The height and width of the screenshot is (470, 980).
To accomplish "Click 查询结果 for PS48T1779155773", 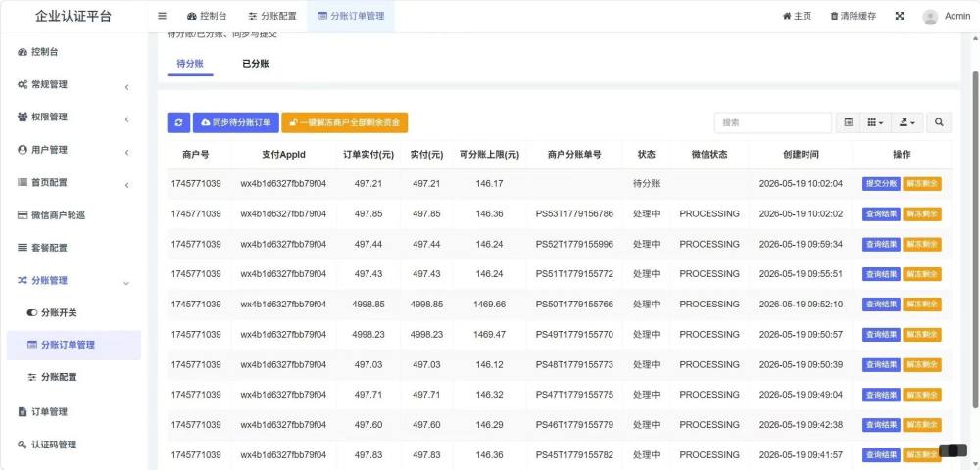I will click(x=881, y=364).
